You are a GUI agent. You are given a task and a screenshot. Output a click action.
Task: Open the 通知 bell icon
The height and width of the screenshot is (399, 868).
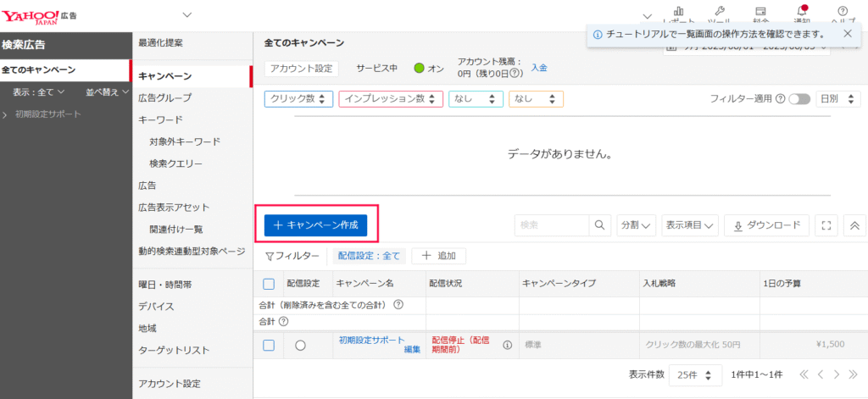(802, 11)
